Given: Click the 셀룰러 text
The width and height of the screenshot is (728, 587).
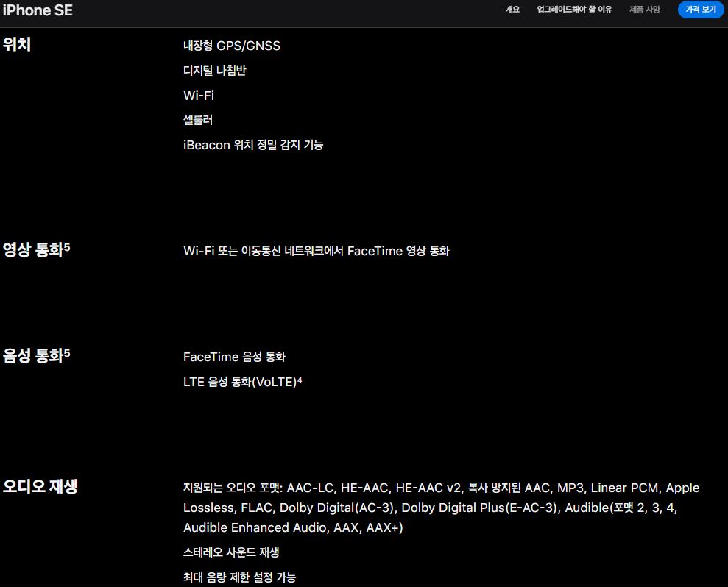Looking at the screenshot, I should [198, 120].
